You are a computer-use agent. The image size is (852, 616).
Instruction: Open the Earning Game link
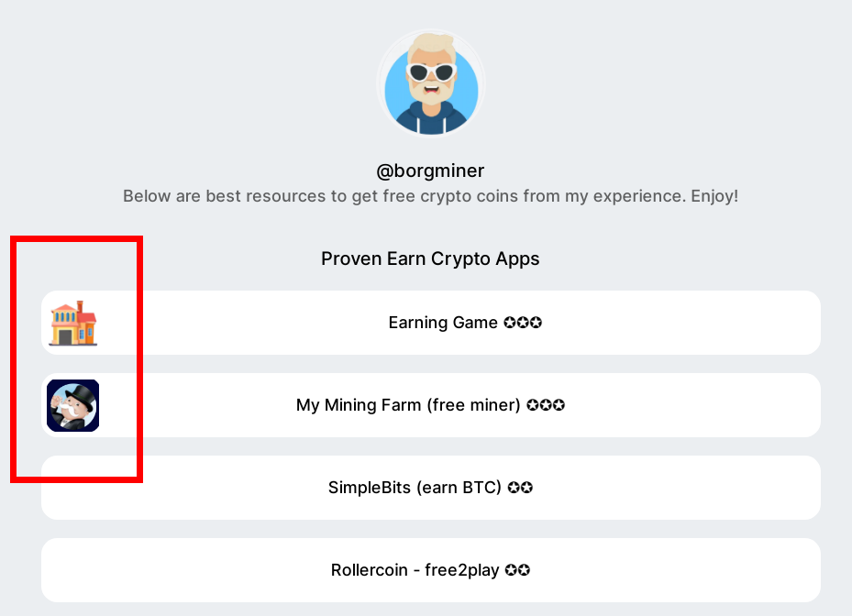tap(431, 323)
